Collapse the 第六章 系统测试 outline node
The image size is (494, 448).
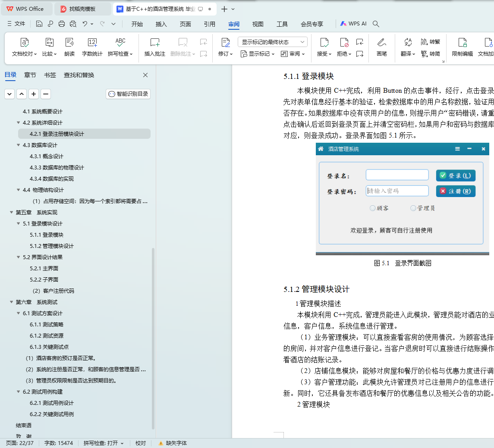point(11,302)
